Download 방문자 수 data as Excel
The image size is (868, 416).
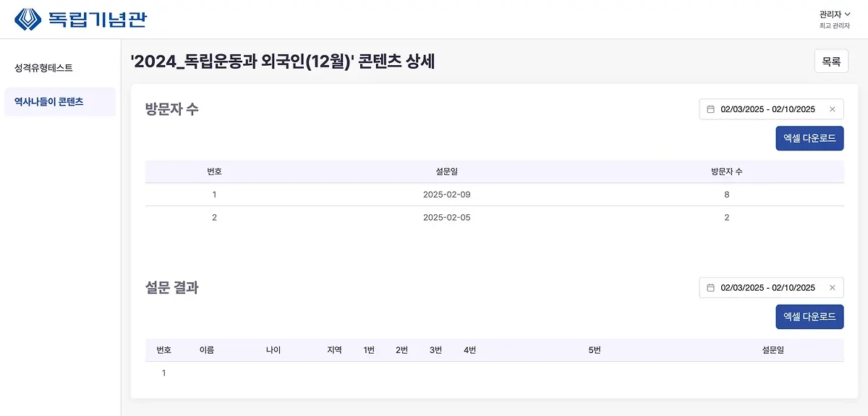pos(809,138)
